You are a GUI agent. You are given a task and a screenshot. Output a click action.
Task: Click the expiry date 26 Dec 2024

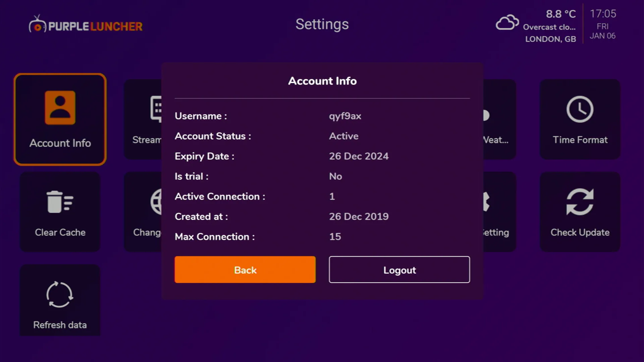click(359, 156)
